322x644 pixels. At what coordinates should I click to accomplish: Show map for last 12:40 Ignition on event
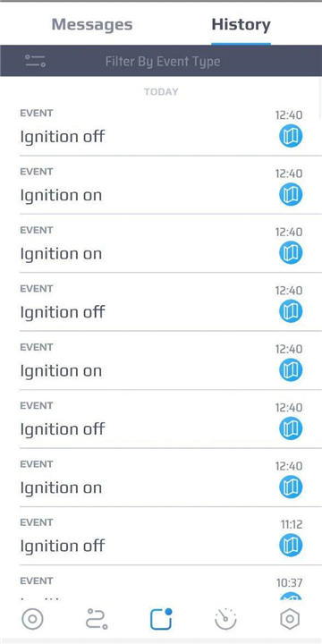click(291, 487)
